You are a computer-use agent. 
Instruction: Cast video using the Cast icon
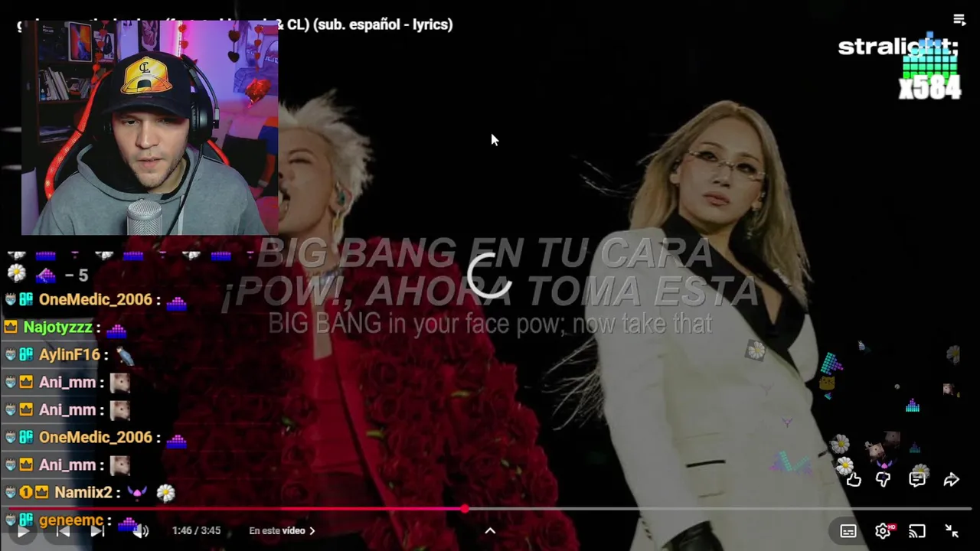(917, 531)
